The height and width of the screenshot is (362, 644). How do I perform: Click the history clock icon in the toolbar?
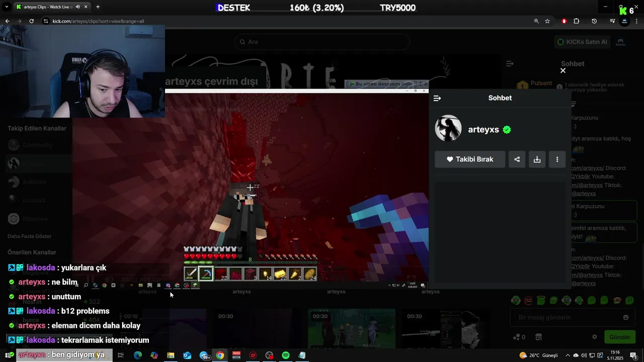click(x=594, y=21)
